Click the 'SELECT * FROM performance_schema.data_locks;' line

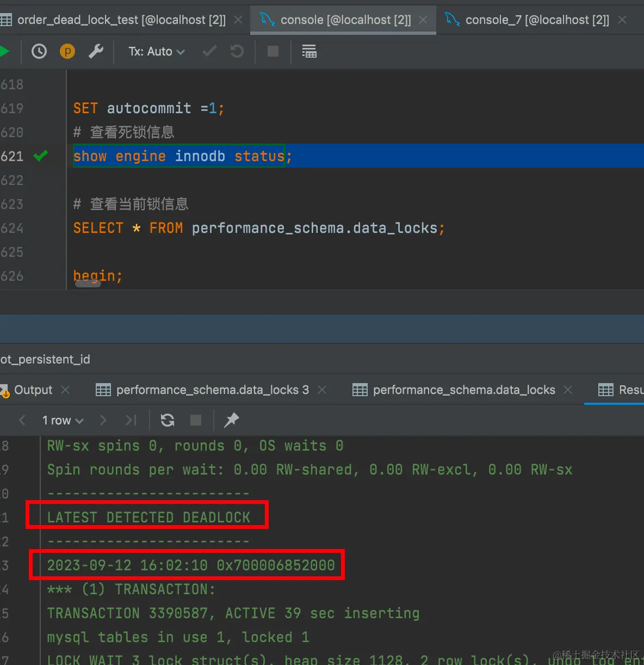point(259,228)
